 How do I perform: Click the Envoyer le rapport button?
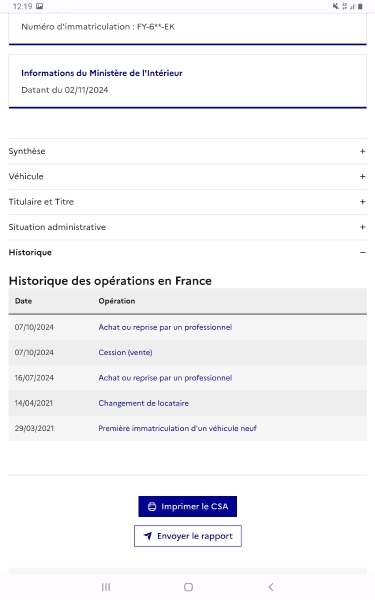188,536
